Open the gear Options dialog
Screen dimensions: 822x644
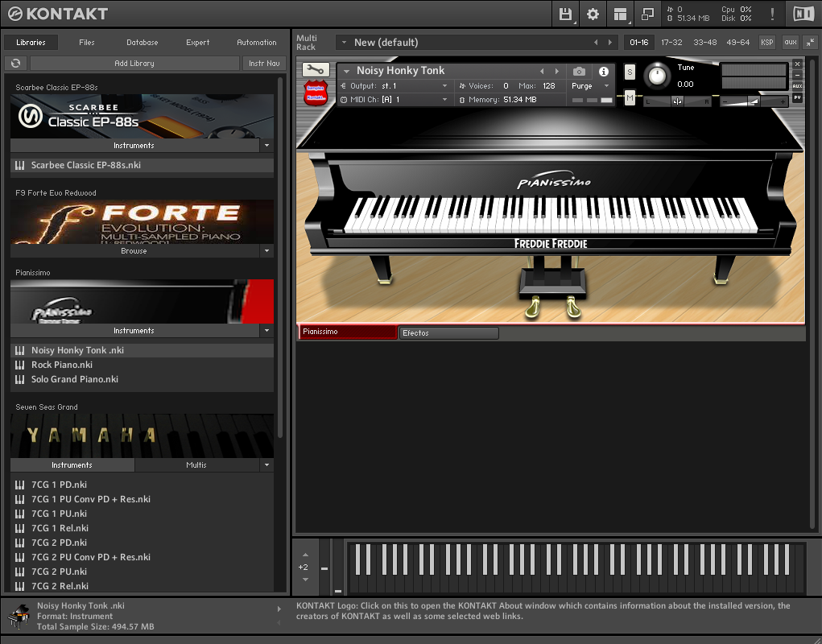(x=593, y=14)
